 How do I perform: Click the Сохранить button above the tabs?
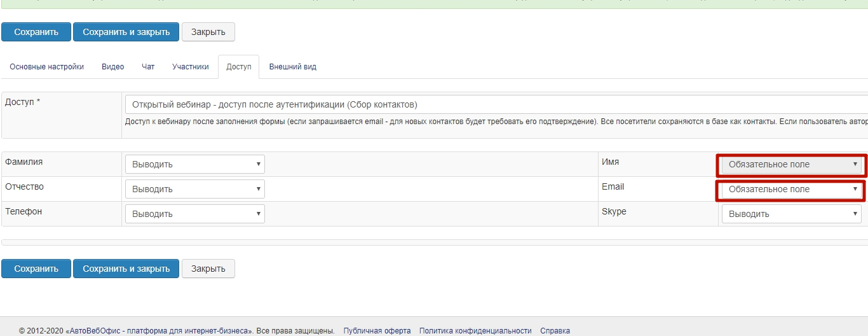coord(36,32)
